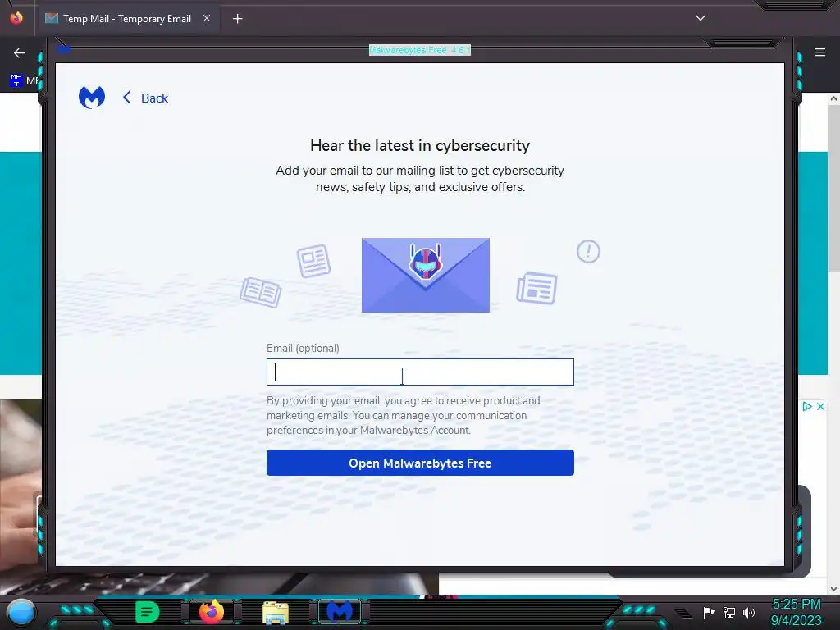
Task: Switch to Firefox taskbar icon
Action: [x=211, y=612]
